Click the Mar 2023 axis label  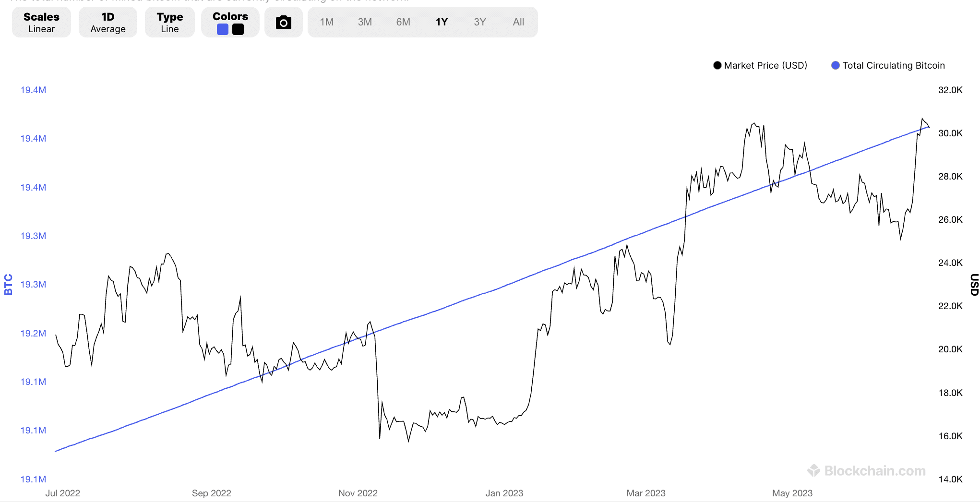646,493
